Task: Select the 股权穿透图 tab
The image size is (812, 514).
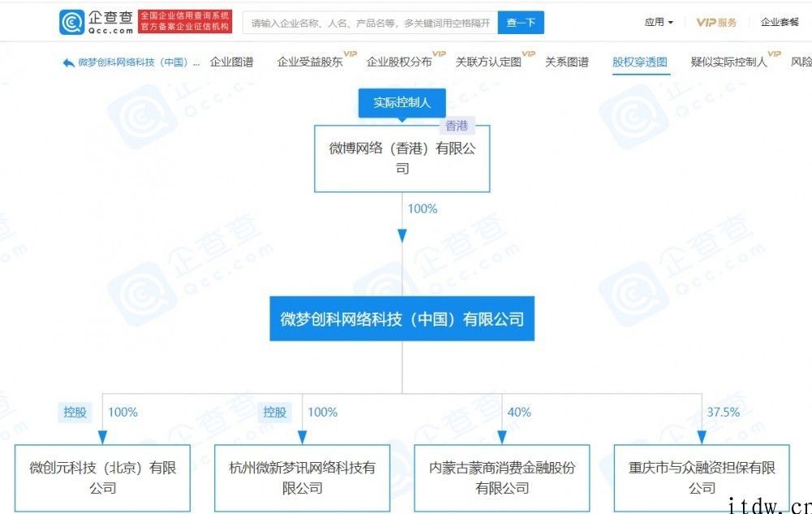Action: pyautogui.click(x=640, y=62)
